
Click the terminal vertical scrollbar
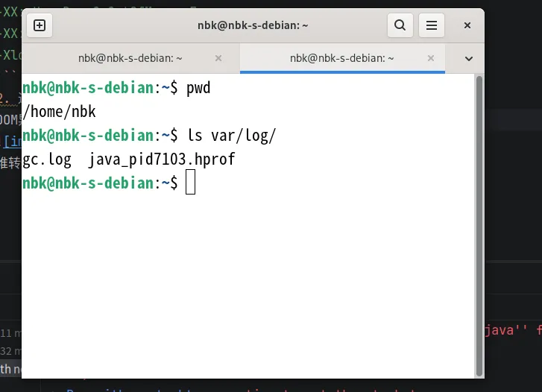tap(479, 224)
